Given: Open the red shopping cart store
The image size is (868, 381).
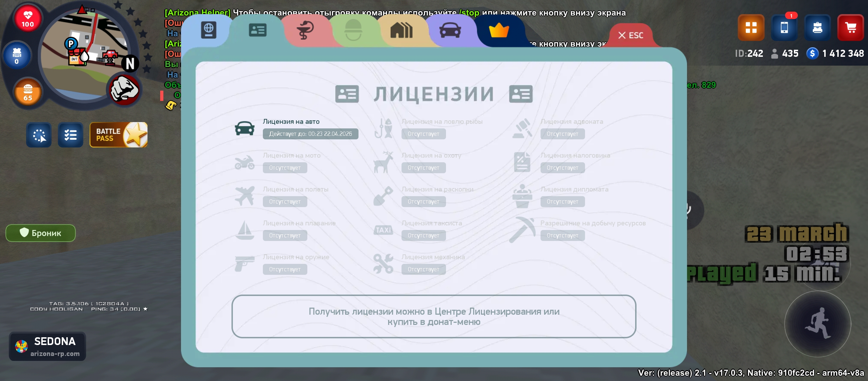Looking at the screenshot, I should point(850,28).
